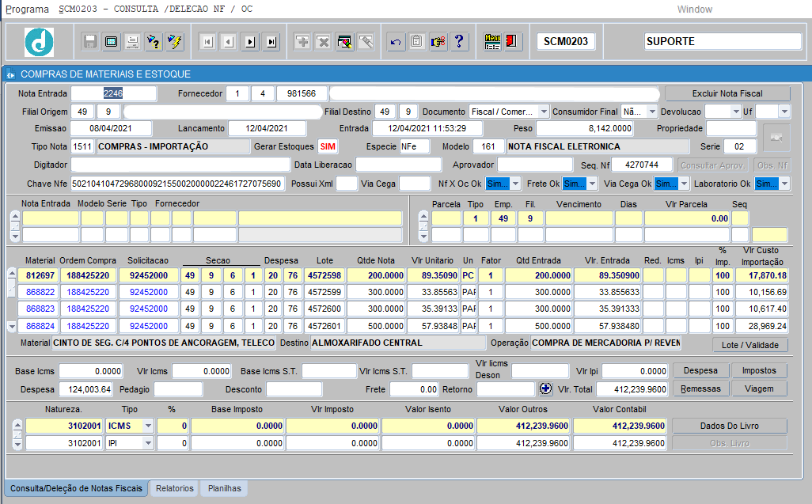The height and width of the screenshot is (504, 812).
Task: Click the Peso field showing 8,142.0000
Action: 584,128
